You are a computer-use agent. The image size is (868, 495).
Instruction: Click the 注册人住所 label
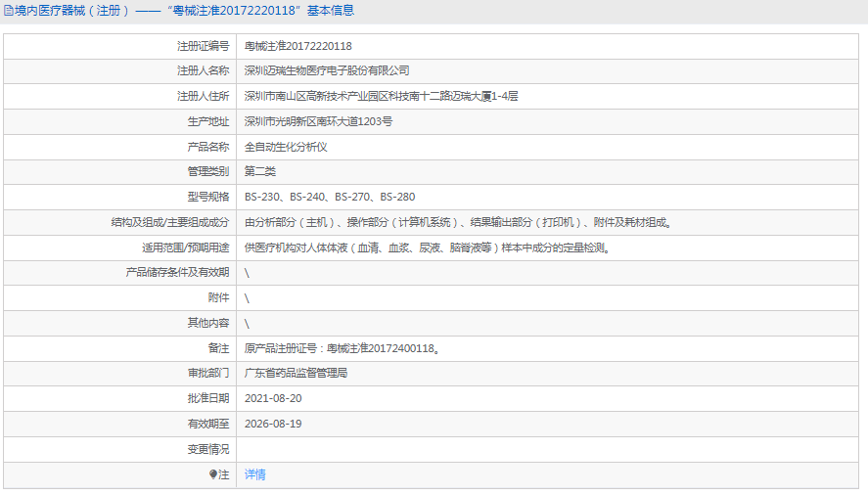pyautogui.click(x=203, y=96)
